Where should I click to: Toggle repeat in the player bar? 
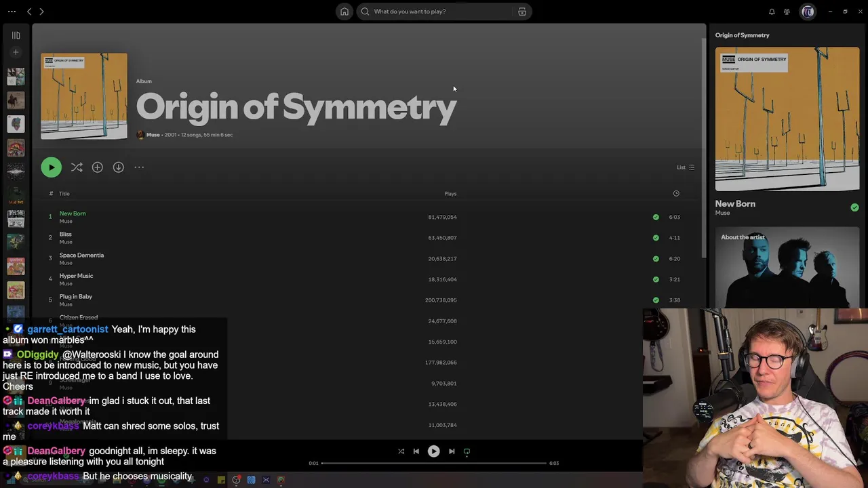click(467, 451)
